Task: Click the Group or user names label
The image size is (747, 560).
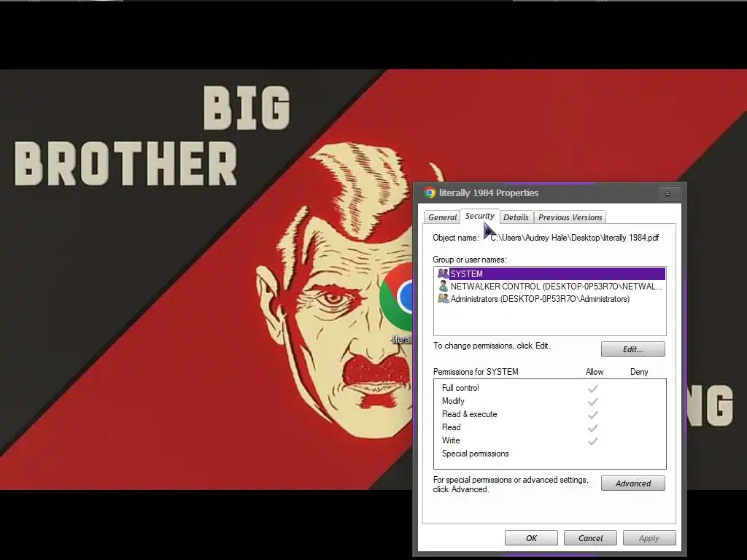Action: click(x=470, y=260)
